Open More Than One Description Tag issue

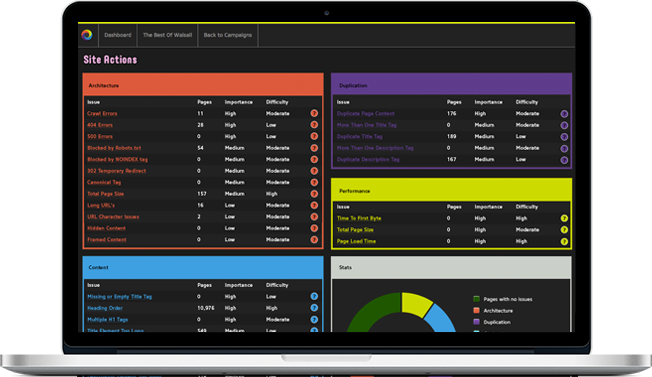[375, 148]
